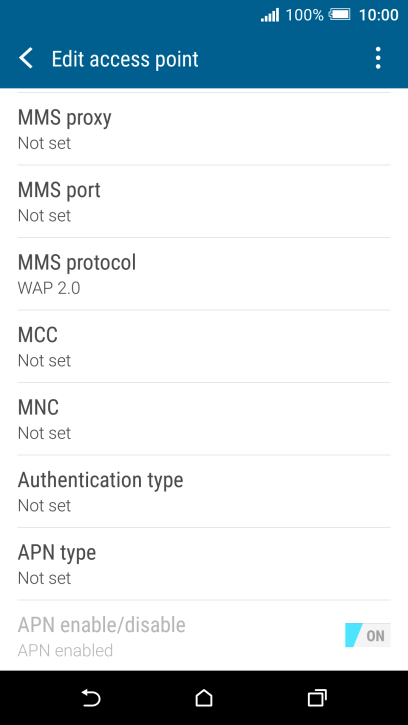Viewport: 408px width, 725px height.
Task: Tap the Edit access point title
Action: [125, 59]
